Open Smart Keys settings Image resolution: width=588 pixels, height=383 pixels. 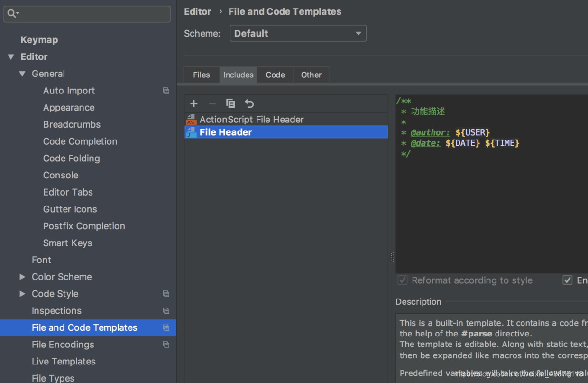(x=67, y=243)
